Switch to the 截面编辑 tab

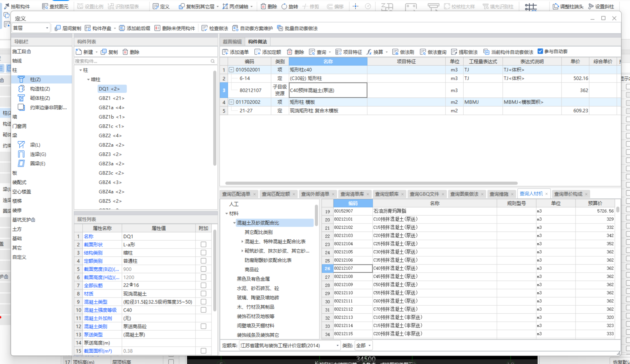pyautogui.click(x=232, y=42)
